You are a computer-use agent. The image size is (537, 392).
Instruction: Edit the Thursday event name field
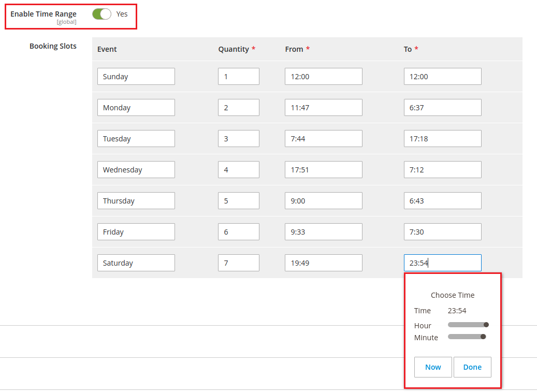[136, 201]
